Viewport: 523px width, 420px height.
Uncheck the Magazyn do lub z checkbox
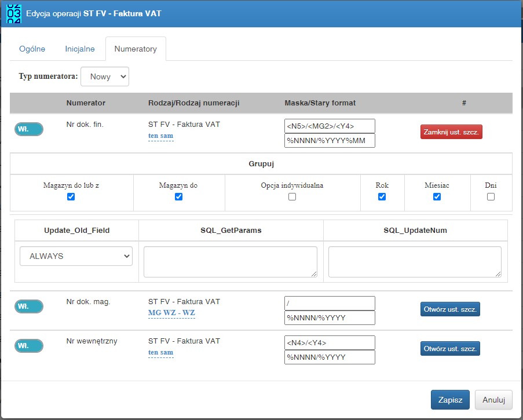pyautogui.click(x=71, y=197)
